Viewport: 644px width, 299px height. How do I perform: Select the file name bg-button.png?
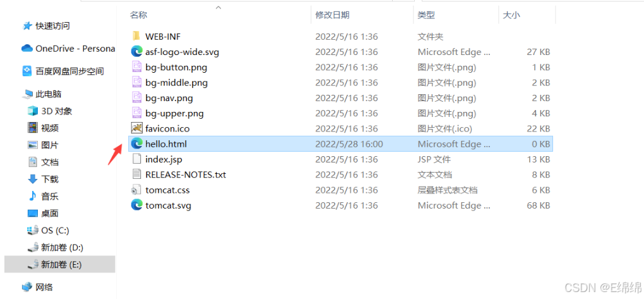click(176, 67)
